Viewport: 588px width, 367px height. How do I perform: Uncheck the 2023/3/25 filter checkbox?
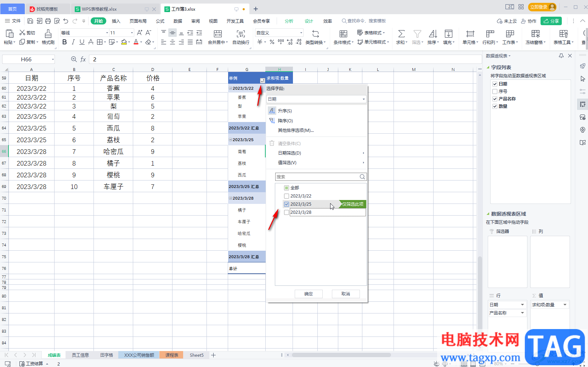pyautogui.click(x=287, y=204)
